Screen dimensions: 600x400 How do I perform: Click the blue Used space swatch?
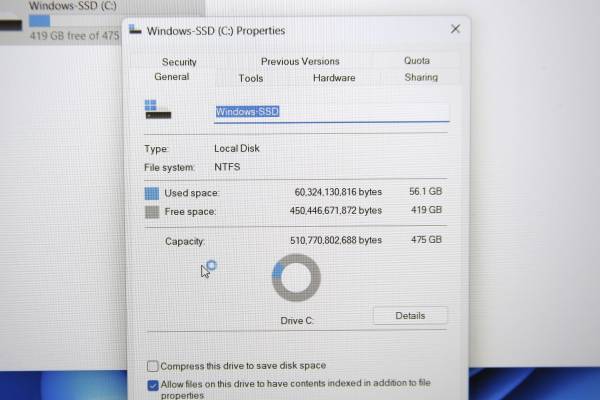pyautogui.click(x=152, y=193)
